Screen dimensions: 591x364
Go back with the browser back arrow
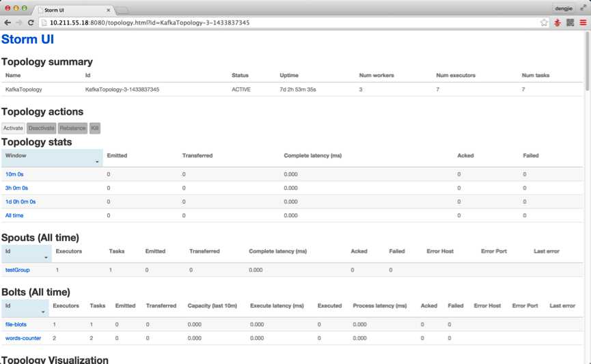[x=7, y=23]
